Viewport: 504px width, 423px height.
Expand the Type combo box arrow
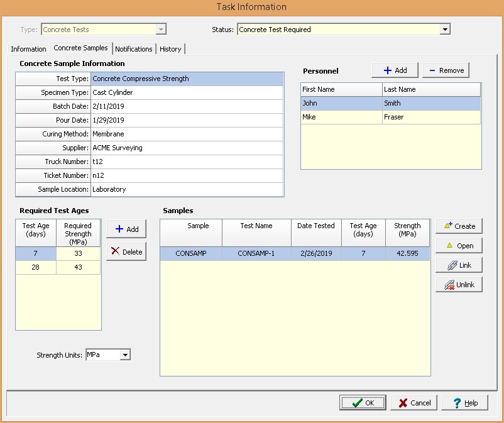pyautogui.click(x=161, y=30)
